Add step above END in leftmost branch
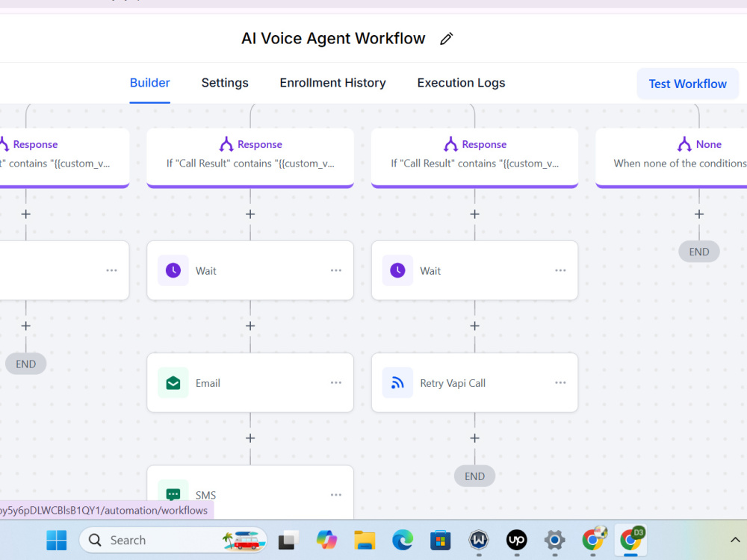Viewport: 747px width, 560px height. pos(25,326)
